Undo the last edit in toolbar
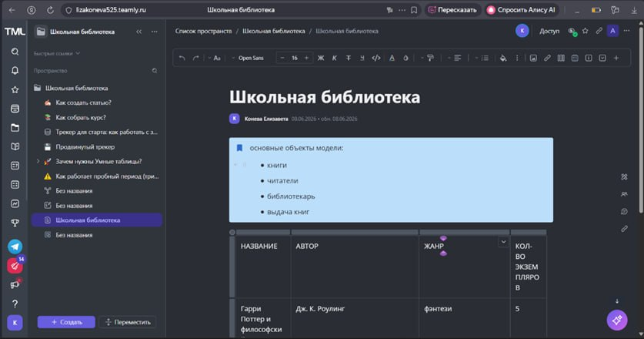644x339 pixels. coord(182,58)
